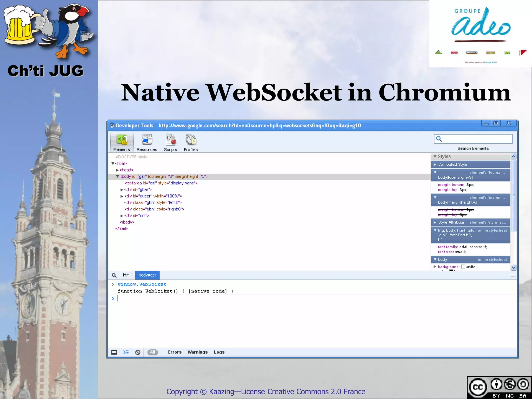Filter console by Logs
The height and width of the screenshot is (399, 532).
(219, 352)
